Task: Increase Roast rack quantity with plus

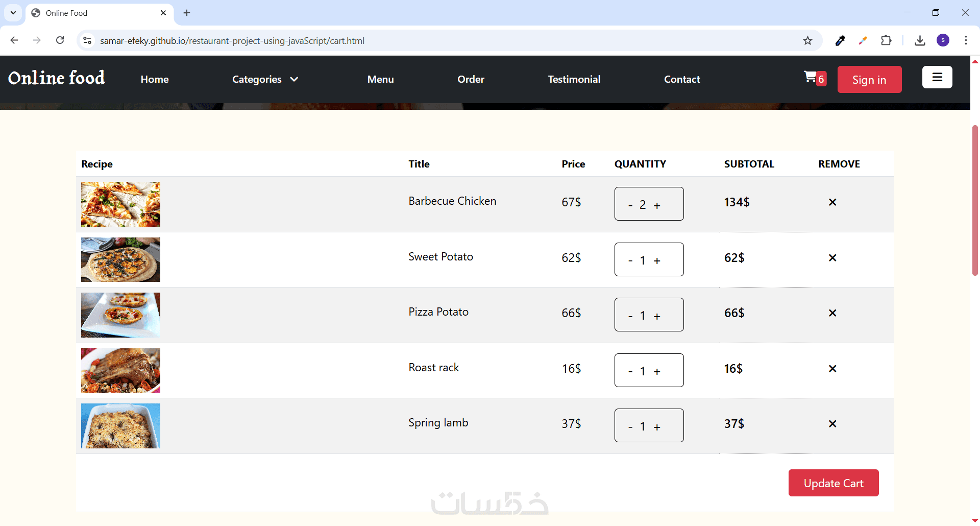Action: (x=657, y=372)
